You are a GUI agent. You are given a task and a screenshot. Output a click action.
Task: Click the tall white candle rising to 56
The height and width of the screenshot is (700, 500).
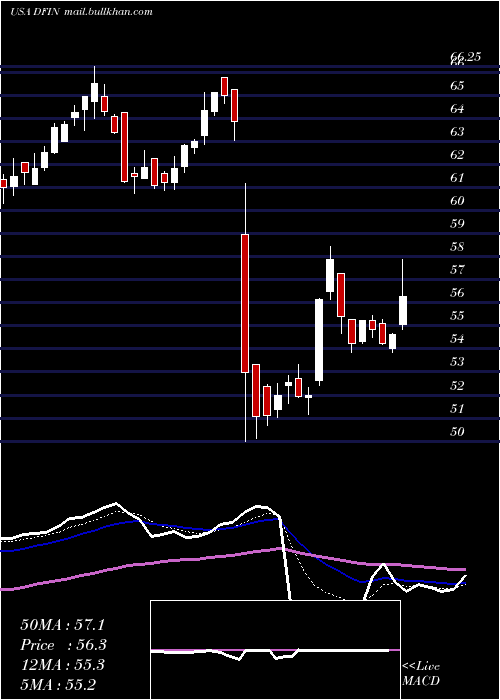(x=319, y=340)
